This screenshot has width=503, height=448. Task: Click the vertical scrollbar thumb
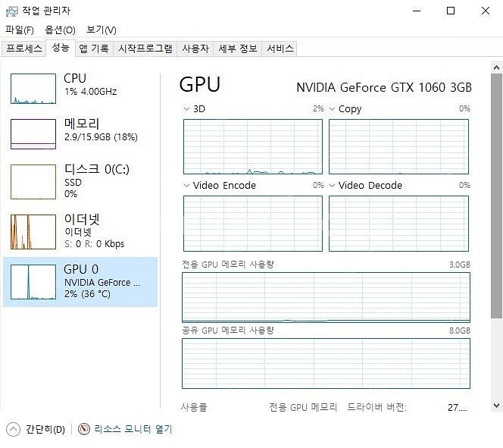pos(496,196)
